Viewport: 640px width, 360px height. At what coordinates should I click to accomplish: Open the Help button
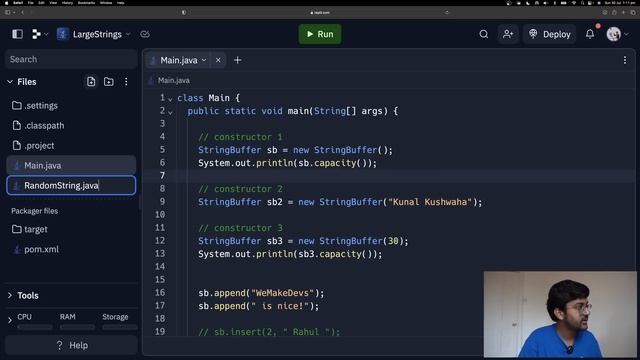pyautogui.click(x=71, y=345)
